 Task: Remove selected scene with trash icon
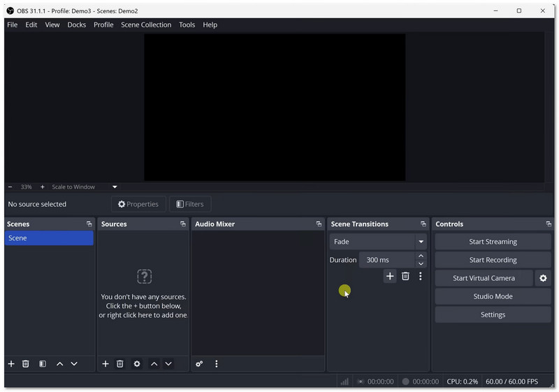point(26,364)
